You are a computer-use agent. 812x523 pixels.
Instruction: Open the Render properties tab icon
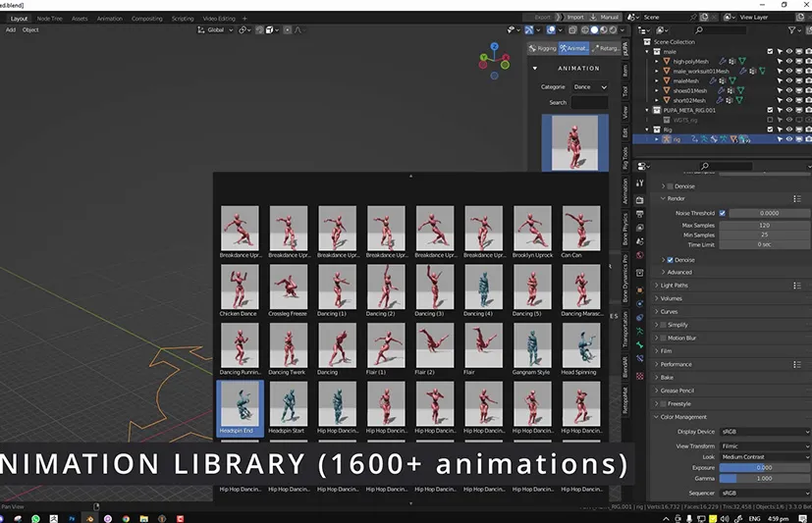(640, 200)
